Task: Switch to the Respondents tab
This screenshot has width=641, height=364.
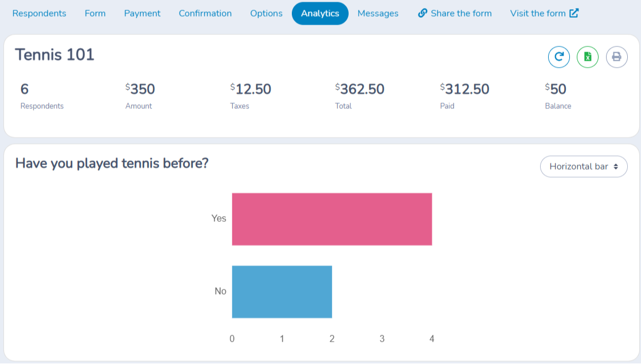Action: [39, 14]
